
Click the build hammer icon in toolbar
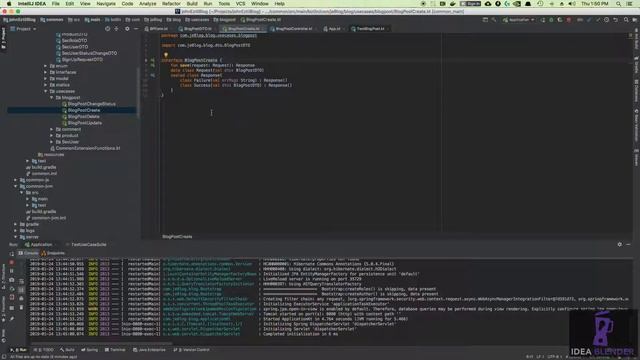494,20
